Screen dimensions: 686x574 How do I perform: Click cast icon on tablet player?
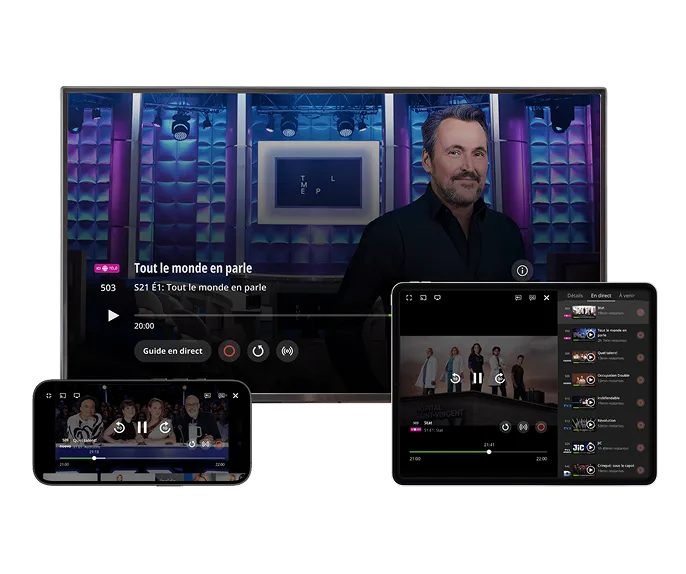[x=423, y=298]
